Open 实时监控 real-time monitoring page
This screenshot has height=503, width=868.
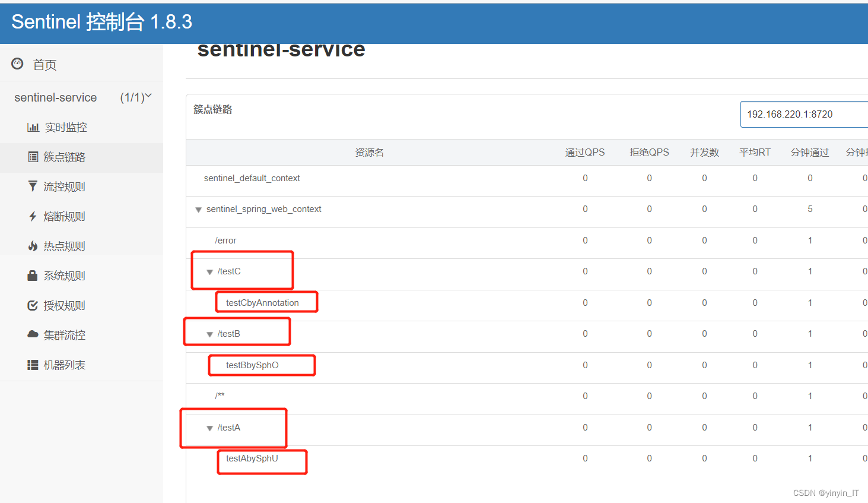[66, 127]
